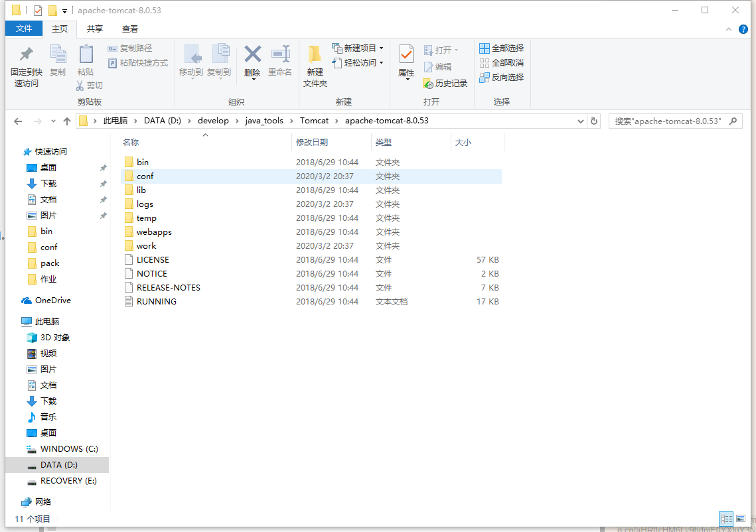Click Tomcat in address breadcrumb
The image size is (756, 532).
[x=315, y=121]
